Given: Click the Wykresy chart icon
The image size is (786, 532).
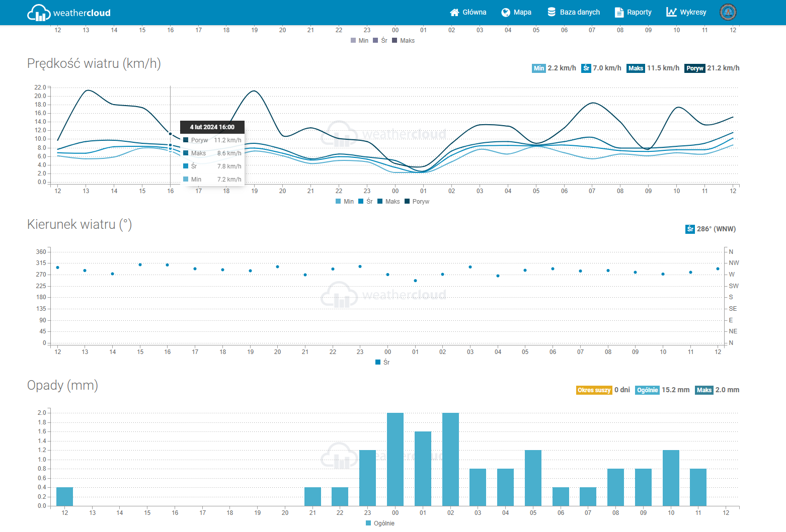Looking at the screenshot, I should (671, 12).
